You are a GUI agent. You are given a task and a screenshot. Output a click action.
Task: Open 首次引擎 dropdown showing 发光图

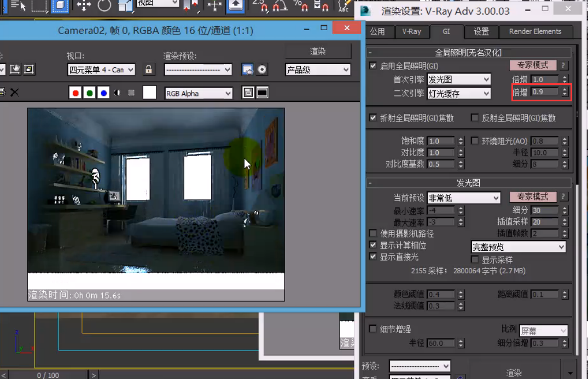point(459,79)
